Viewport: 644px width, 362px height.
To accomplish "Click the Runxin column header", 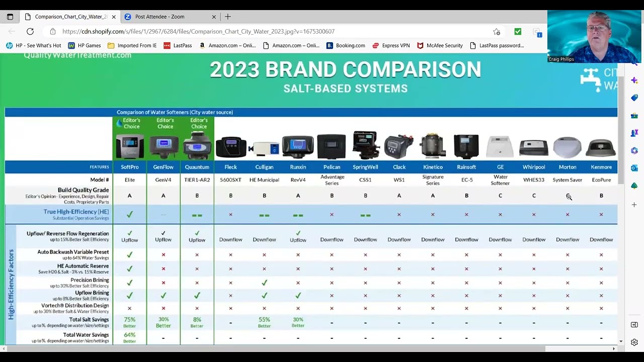I will [x=298, y=167].
